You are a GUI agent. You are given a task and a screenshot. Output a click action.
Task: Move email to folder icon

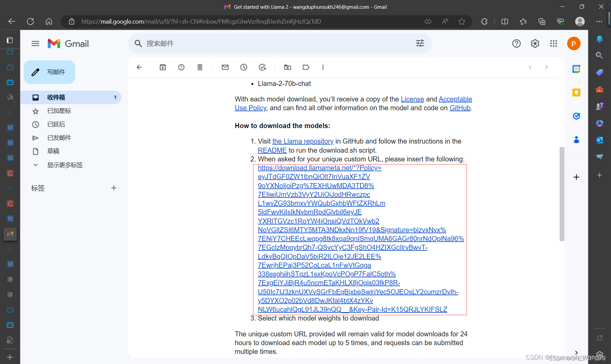287,67
